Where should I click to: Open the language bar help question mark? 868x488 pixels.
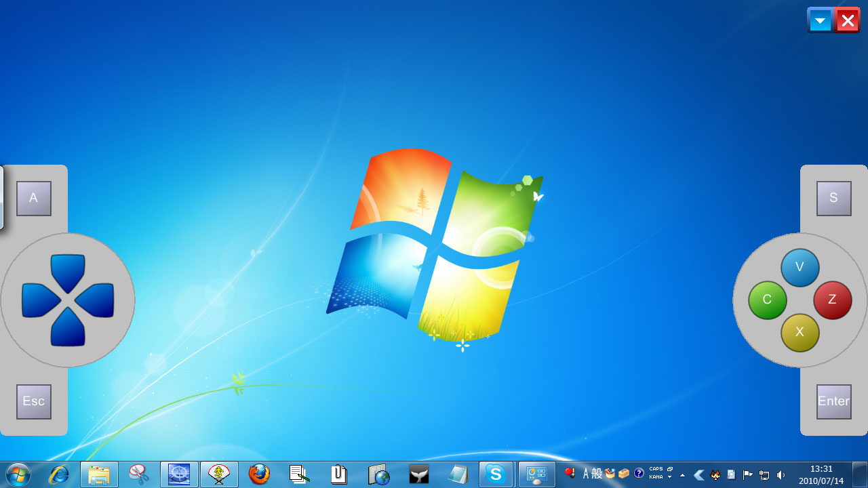pyautogui.click(x=639, y=474)
